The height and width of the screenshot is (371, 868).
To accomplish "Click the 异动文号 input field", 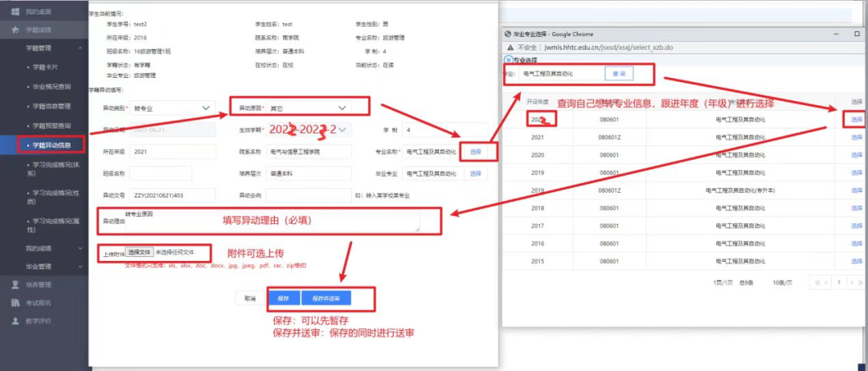I will click(173, 195).
